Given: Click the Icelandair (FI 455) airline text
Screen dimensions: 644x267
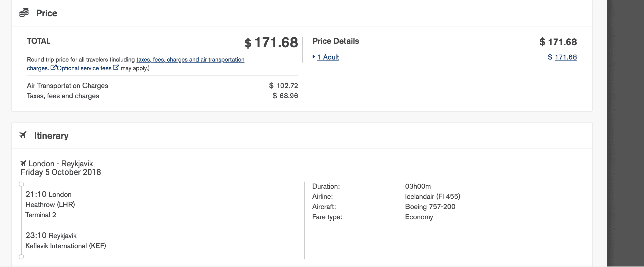Looking at the screenshot, I should [432, 197].
